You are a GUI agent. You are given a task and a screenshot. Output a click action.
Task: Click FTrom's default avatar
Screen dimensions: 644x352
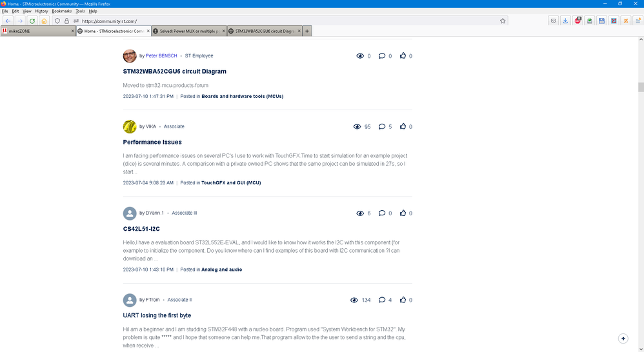(x=130, y=300)
